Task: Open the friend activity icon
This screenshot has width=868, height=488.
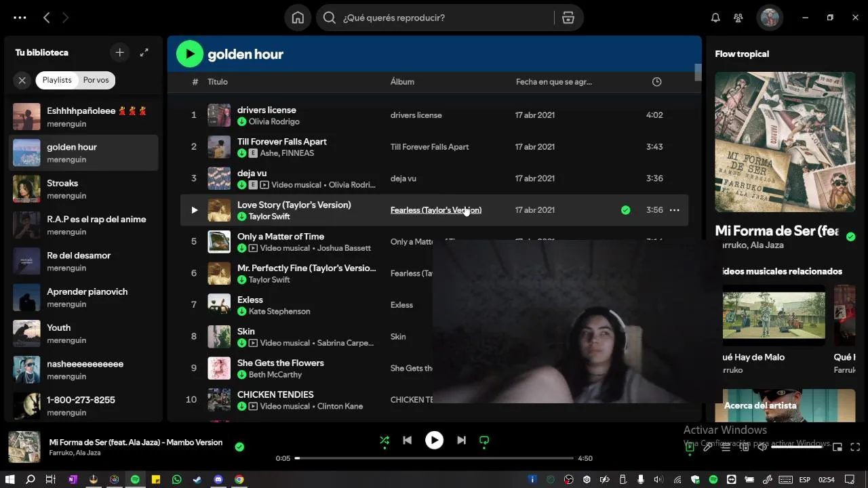Action: (x=738, y=18)
